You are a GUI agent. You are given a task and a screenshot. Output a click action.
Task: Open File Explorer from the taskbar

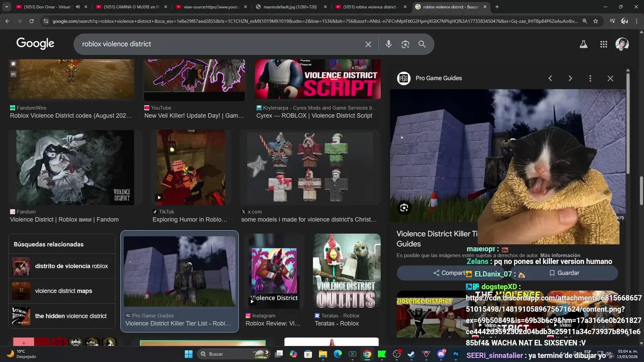pos(323,354)
